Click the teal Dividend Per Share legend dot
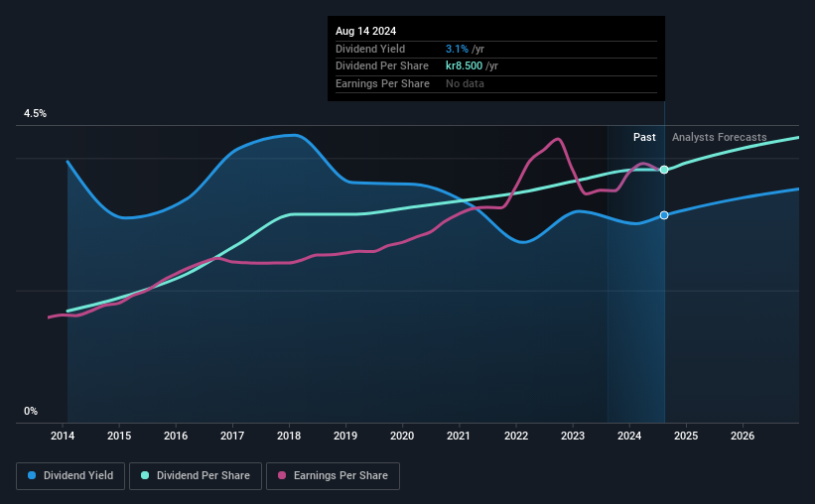The height and width of the screenshot is (504, 815). pyautogui.click(x=145, y=475)
